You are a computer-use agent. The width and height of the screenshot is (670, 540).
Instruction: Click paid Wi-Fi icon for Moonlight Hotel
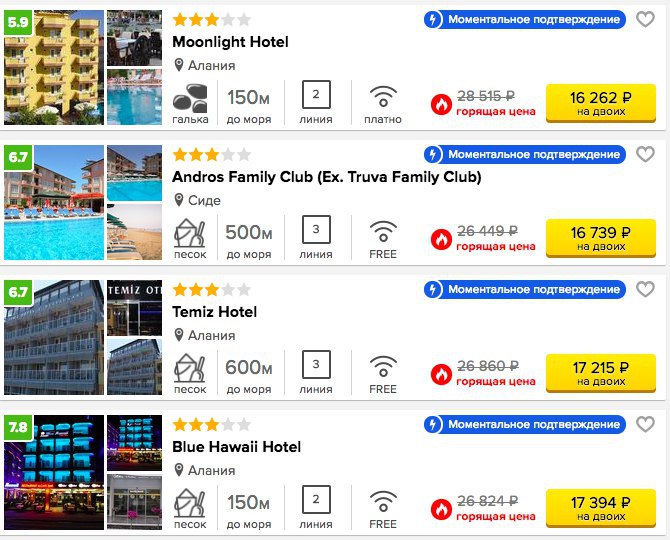click(383, 96)
